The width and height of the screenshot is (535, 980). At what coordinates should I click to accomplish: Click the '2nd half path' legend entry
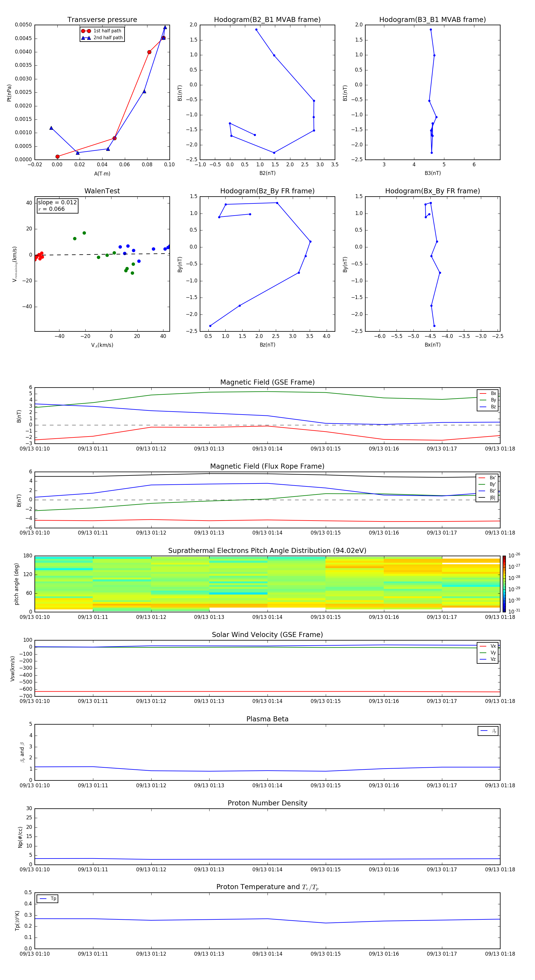102,38
